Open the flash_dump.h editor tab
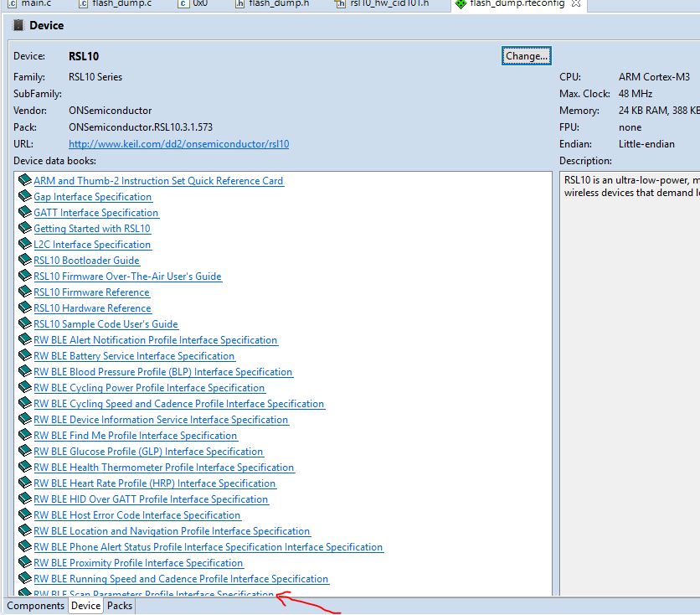Image resolution: width=700 pixels, height=615 pixels. pos(273,3)
